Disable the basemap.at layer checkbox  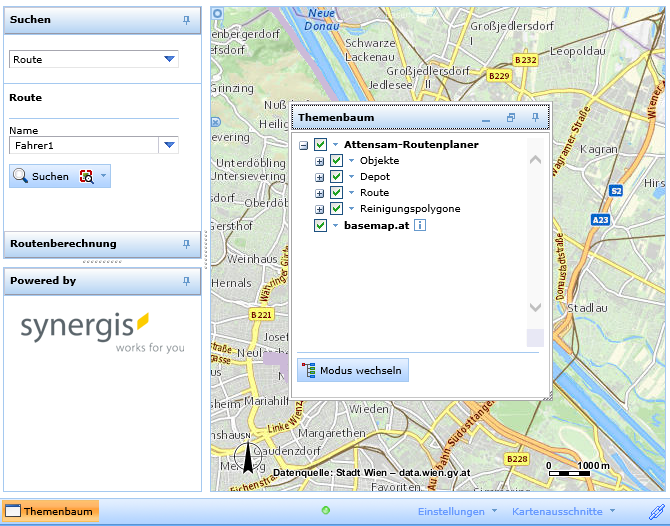[x=320, y=226]
